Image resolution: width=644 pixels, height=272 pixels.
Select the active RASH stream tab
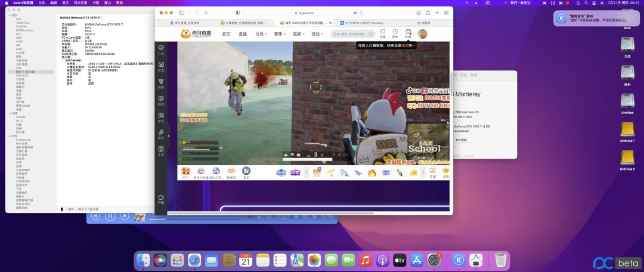click(x=303, y=23)
